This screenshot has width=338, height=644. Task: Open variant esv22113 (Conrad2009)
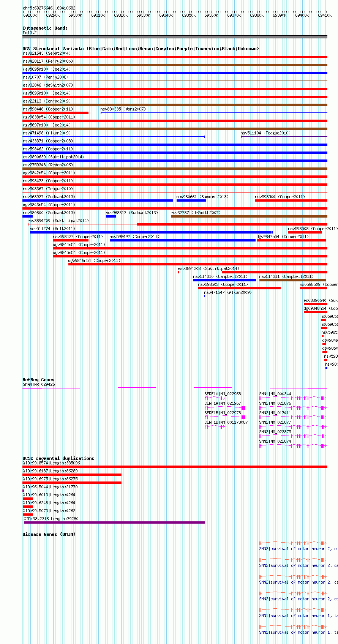tap(47, 101)
